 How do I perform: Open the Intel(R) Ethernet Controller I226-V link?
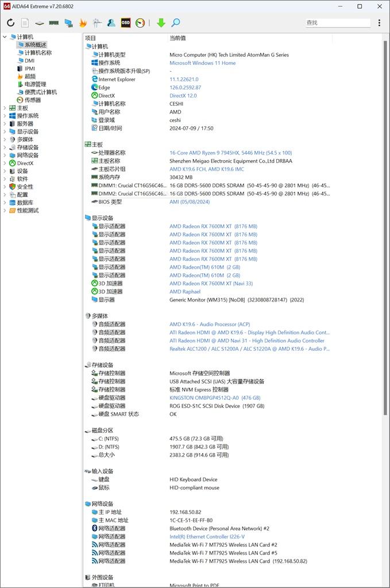pyautogui.click(x=207, y=537)
